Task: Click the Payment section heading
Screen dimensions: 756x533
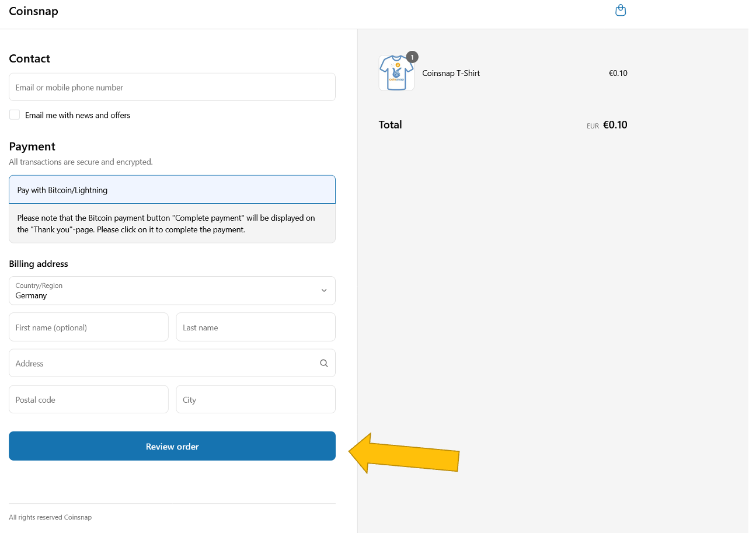Action: point(32,147)
